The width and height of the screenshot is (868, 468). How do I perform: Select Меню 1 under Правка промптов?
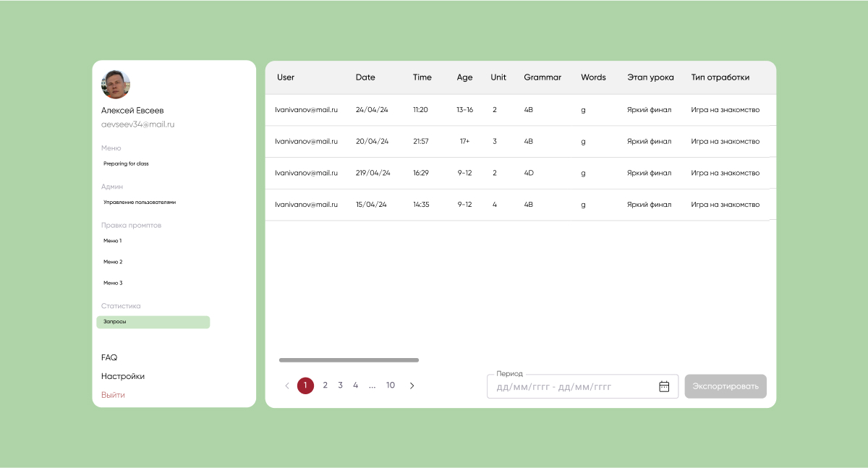113,241
